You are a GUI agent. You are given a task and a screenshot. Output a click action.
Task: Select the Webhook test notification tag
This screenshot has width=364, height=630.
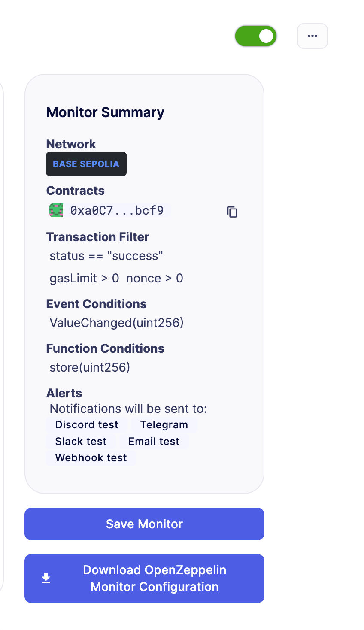(x=91, y=457)
